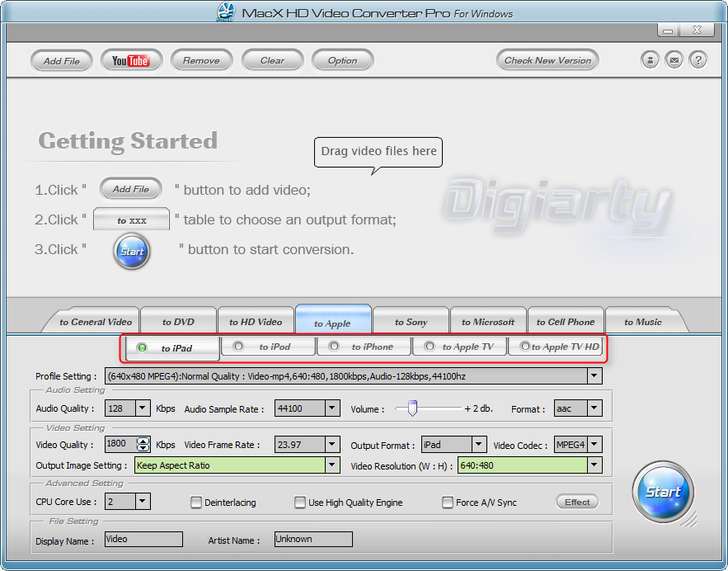Open the Video Resolution dropdown

(594, 465)
